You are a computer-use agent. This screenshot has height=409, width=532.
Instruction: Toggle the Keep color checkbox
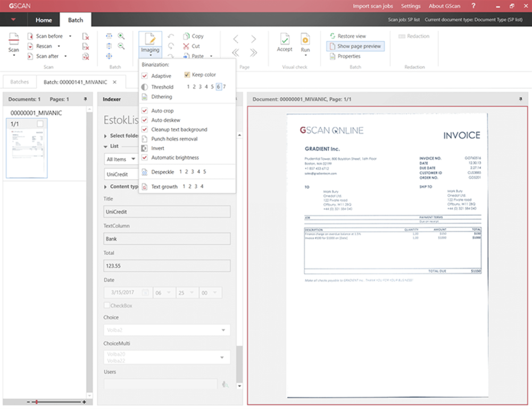(x=187, y=74)
